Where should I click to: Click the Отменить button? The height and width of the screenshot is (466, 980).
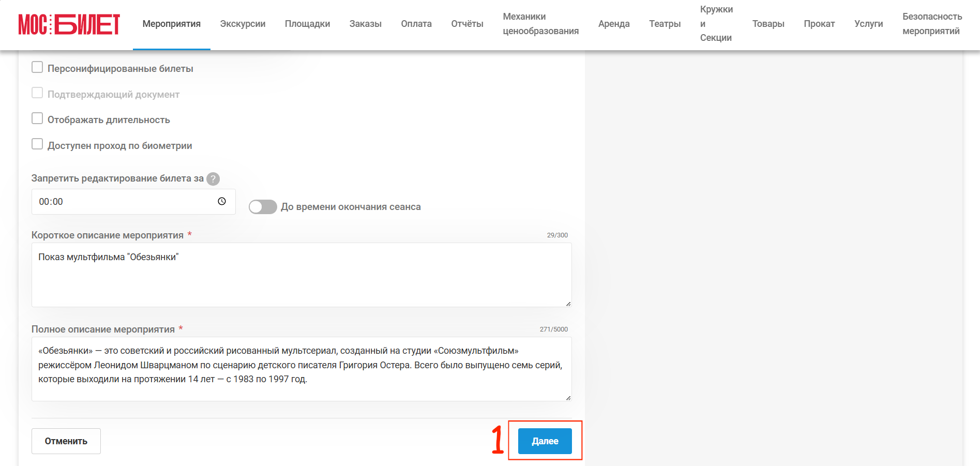[x=66, y=441]
